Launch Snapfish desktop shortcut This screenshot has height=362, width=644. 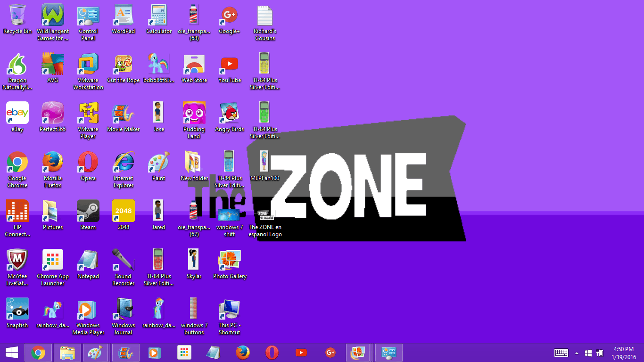(x=17, y=314)
